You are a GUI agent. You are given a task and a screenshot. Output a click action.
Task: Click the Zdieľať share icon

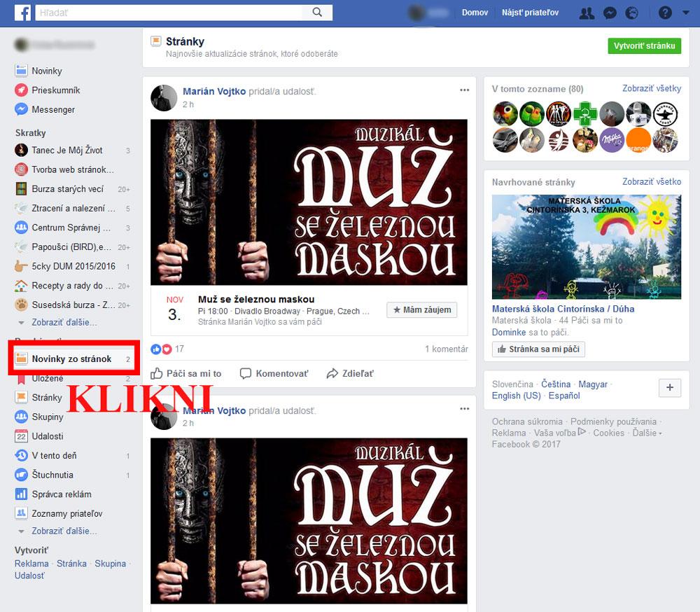coord(332,373)
